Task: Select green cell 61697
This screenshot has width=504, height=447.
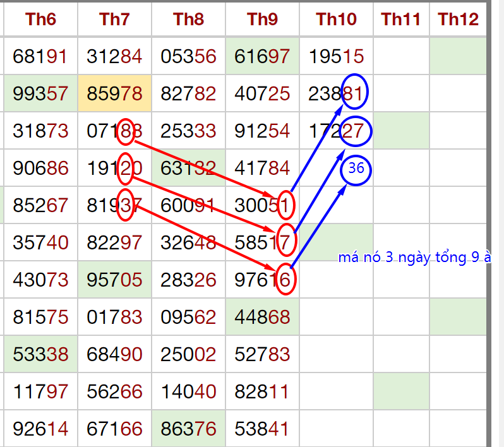Action: point(262,56)
